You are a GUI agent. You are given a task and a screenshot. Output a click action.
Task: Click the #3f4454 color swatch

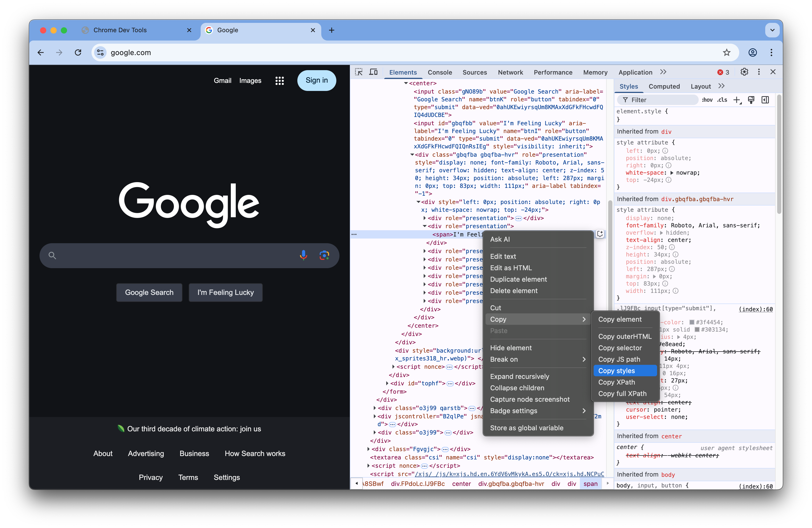(692, 322)
